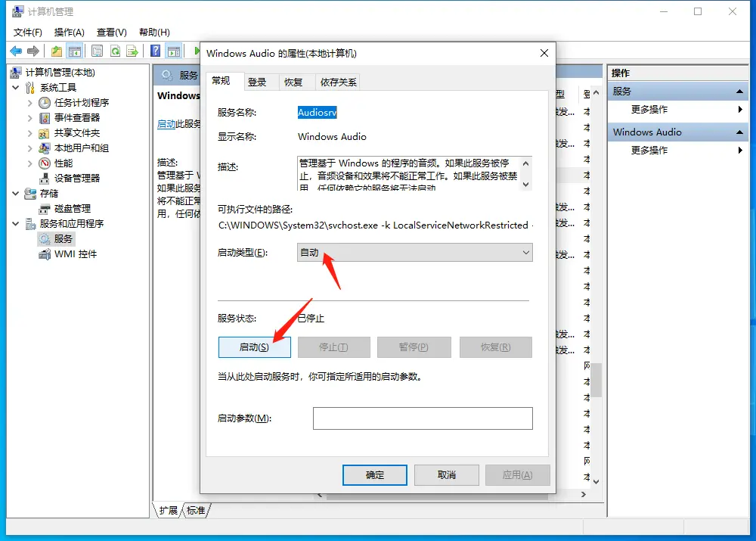Click the highlighted Audiosrv service name text

pos(317,113)
